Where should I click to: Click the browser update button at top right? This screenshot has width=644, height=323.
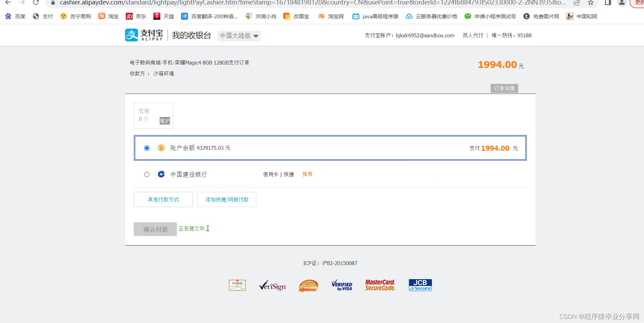coord(638,3)
